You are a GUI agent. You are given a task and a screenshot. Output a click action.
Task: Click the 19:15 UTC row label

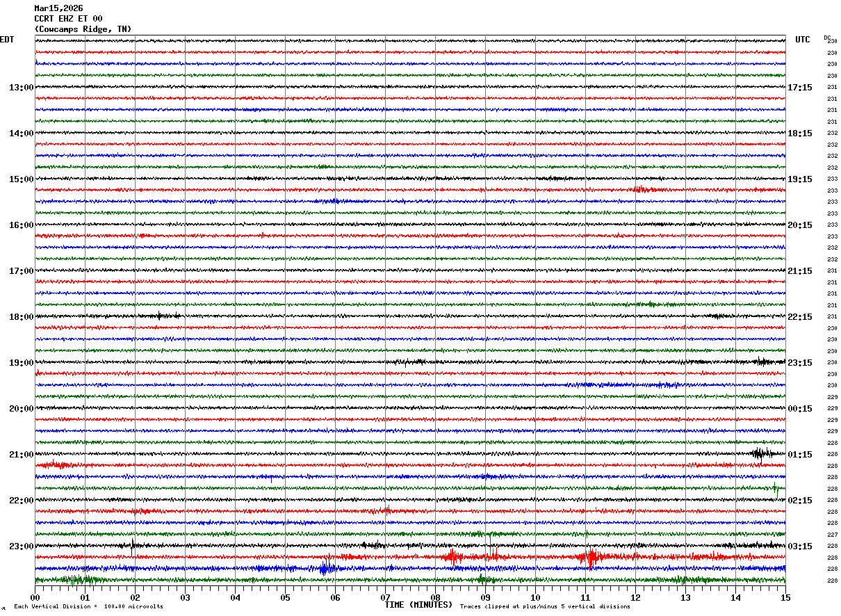800,179
